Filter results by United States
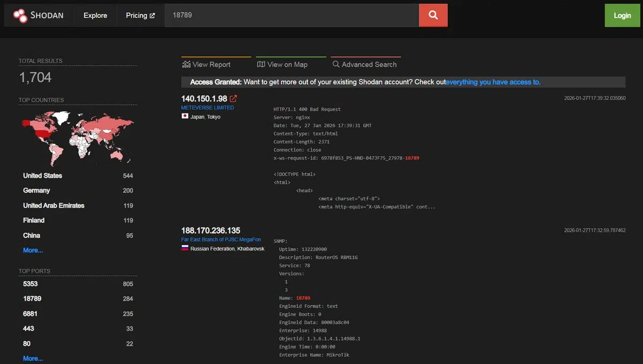Viewport: 643px width, 364px height. pos(42,176)
